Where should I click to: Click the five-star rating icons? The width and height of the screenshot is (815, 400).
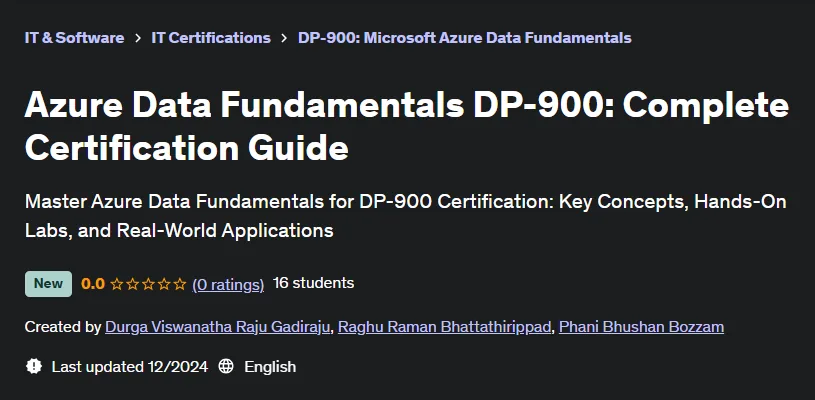[149, 284]
